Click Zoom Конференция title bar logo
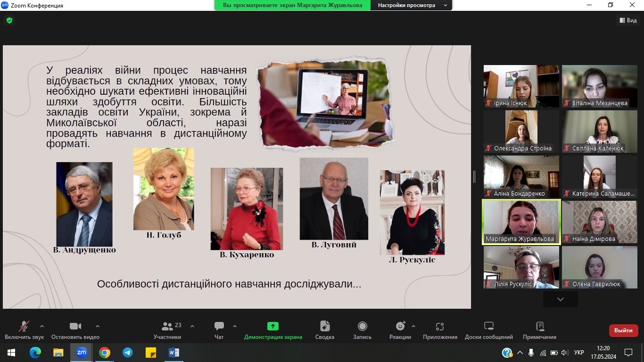This screenshot has height=362, width=644. pyautogui.click(x=5, y=5)
